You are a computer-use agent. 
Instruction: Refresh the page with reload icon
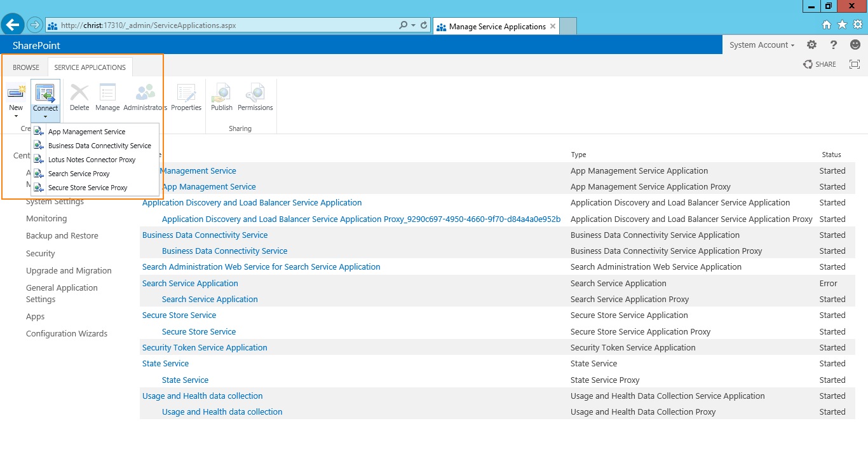[424, 25]
